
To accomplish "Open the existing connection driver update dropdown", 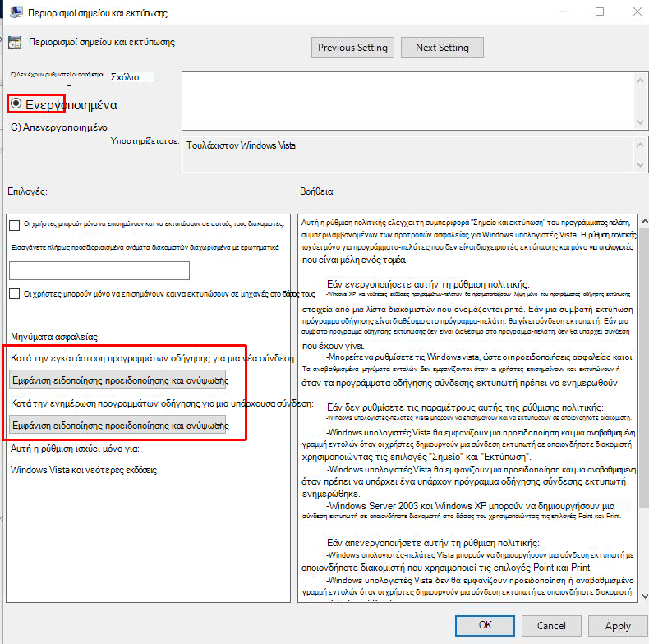I will [x=118, y=425].
